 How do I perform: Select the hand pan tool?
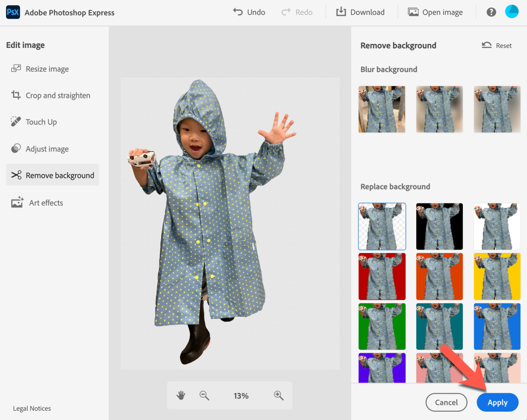(181, 395)
